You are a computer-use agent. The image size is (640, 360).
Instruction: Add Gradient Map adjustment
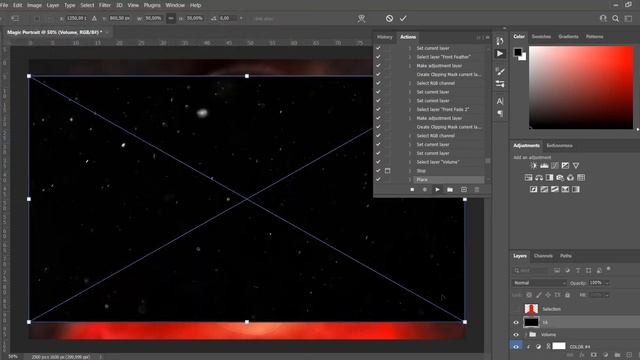click(576, 189)
